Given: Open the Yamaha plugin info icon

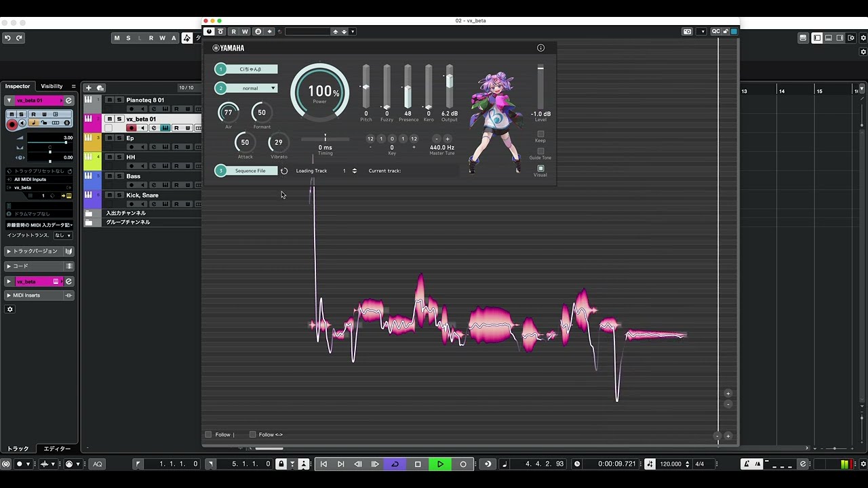Looking at the screenshot, I should (x=540, y=48).
